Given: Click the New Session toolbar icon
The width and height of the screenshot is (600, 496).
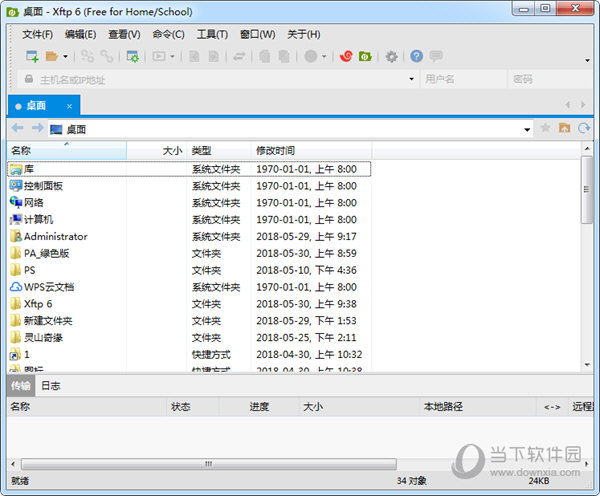Looking at the screenshot, I should [x=32, y=57].
